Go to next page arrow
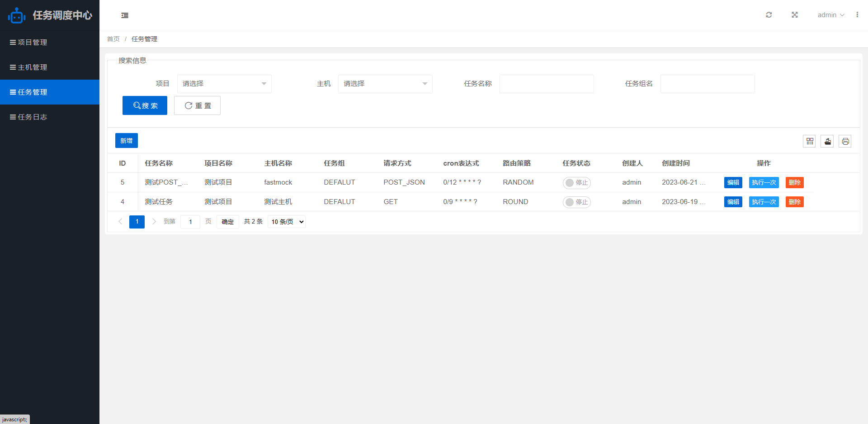Screen dimensions: 868x424 pos(154,222)
